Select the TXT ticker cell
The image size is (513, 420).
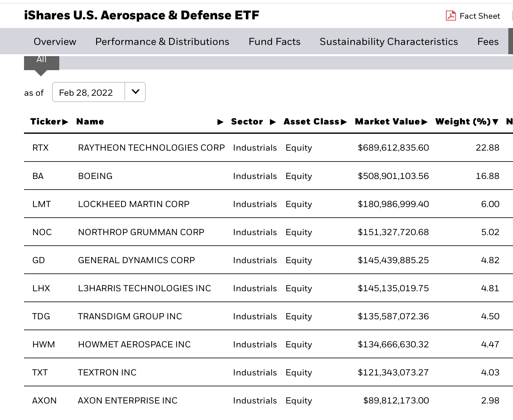[x=40, y=372]
